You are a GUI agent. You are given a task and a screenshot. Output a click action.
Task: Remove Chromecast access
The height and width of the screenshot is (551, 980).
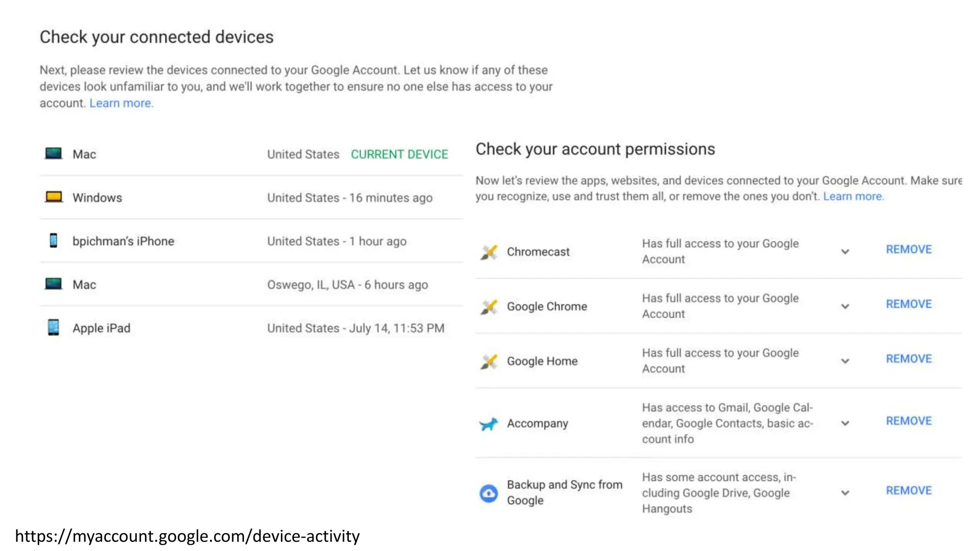tap(909, 249)
